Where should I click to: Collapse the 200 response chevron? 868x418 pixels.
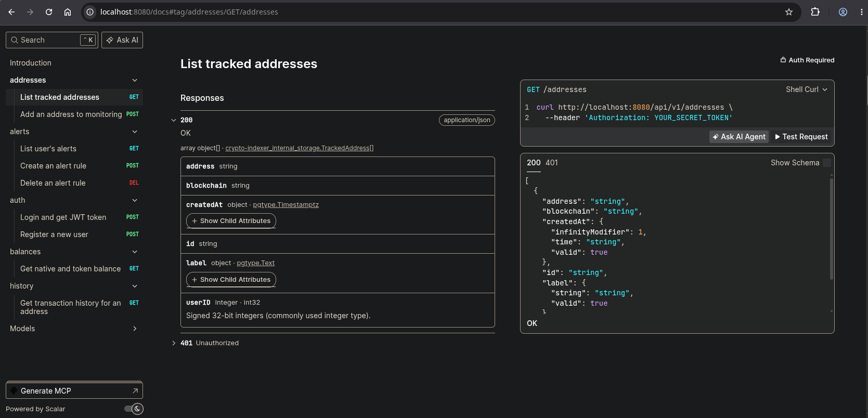point(174,120)
